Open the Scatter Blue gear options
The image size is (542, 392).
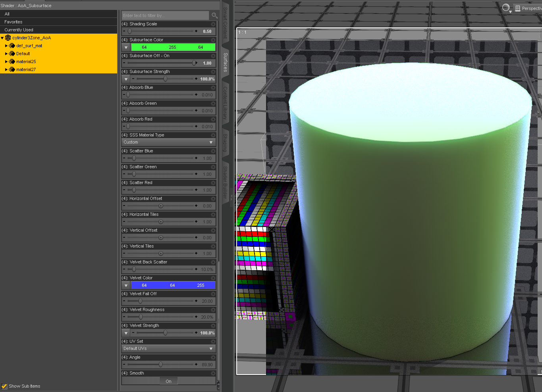click(x=213, y=151)
